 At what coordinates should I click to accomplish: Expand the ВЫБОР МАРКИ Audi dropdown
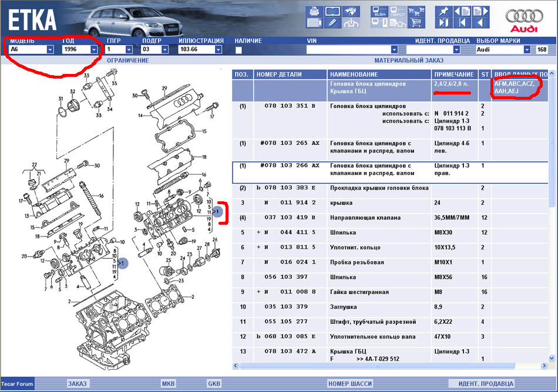(526, 50)
